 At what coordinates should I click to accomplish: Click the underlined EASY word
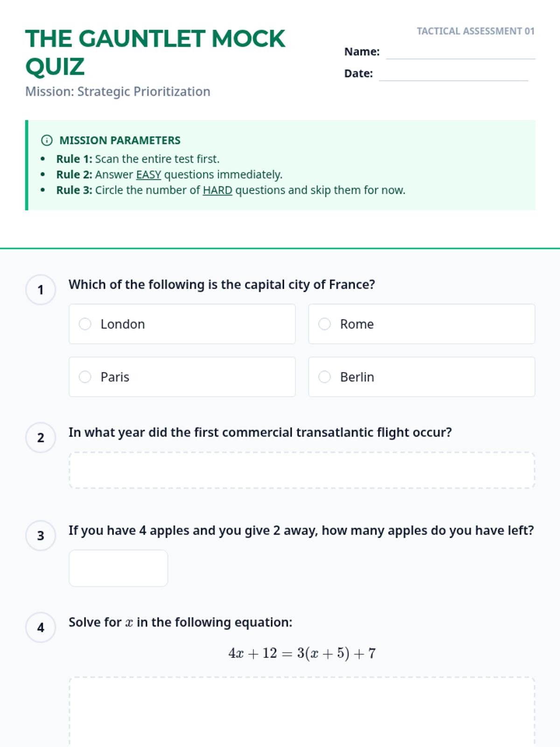(148, 175)
